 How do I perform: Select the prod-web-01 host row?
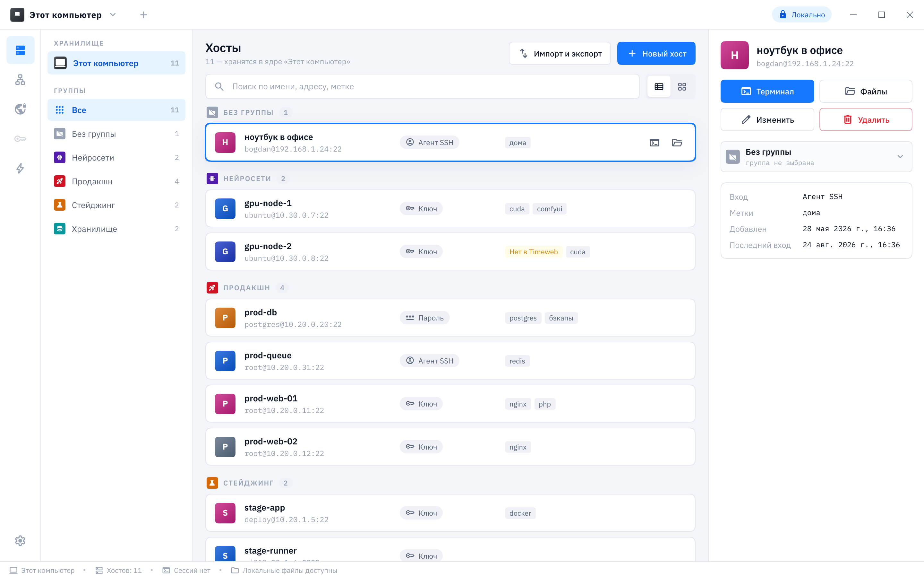[450, 404]
